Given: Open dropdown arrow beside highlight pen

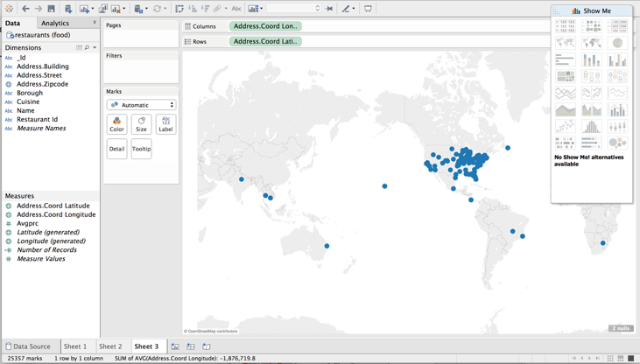Looking at the screenshot, I should click(x=354, y=9).
